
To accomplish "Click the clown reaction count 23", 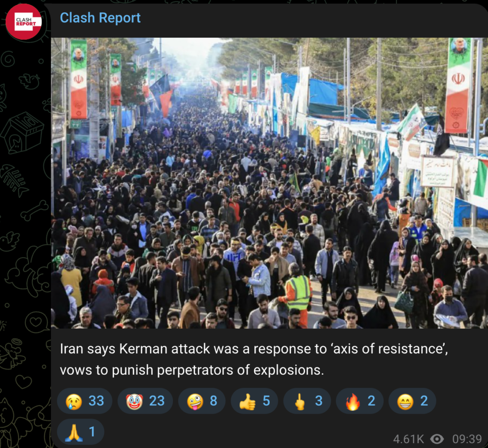I will coord(156,401).
